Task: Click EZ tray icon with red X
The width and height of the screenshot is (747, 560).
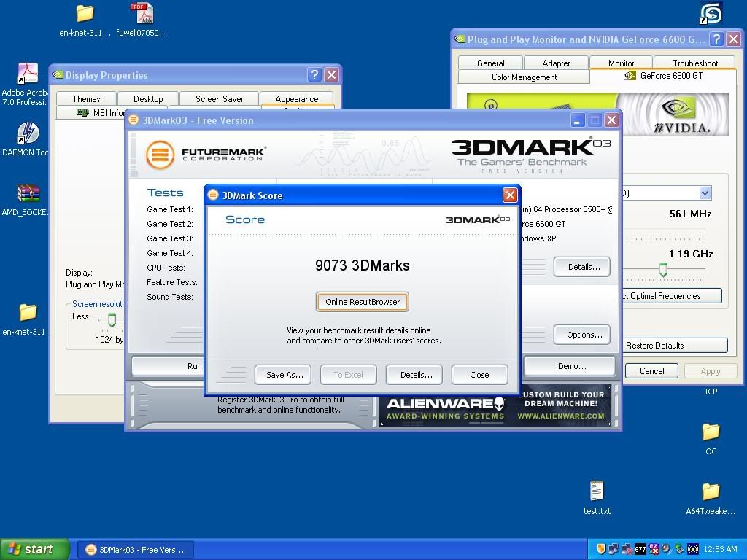Action: pyautogui.click(x=654, y=549)
